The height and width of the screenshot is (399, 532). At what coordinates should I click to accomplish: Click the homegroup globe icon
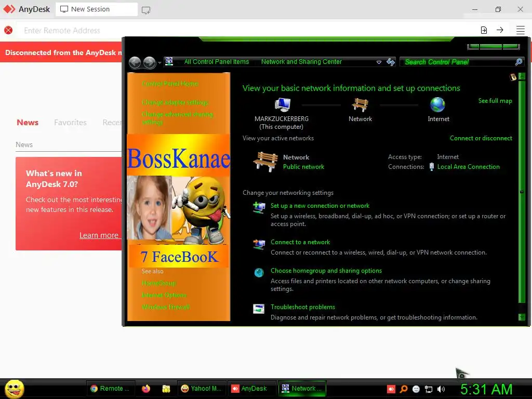[x=259, y=272]
